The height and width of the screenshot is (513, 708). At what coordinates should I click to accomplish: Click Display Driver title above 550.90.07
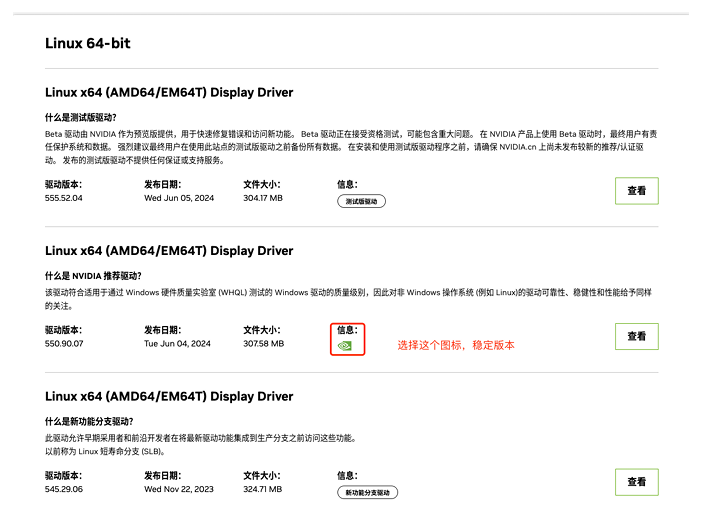click(x=169, y=251)
